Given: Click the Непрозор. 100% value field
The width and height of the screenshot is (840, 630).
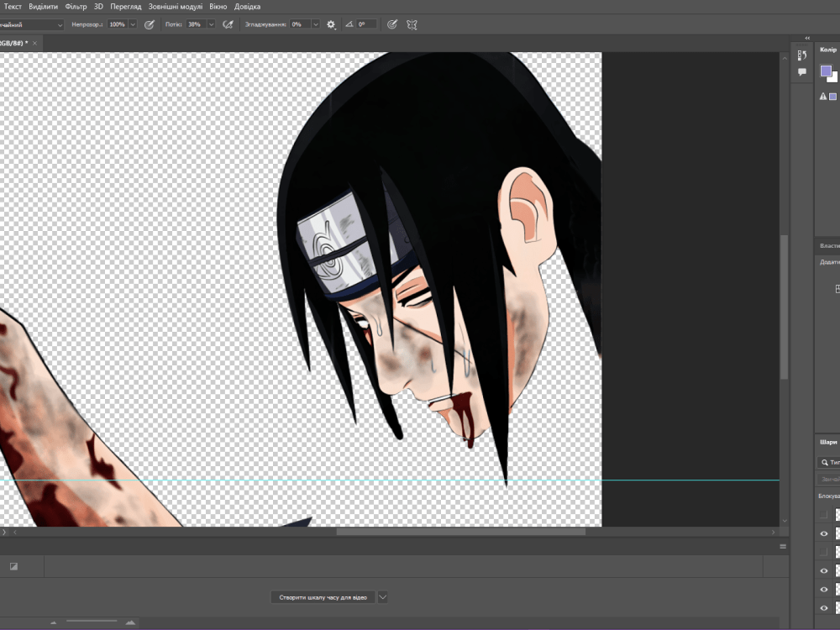Looking at the screenshot, I should pos(118,24).
